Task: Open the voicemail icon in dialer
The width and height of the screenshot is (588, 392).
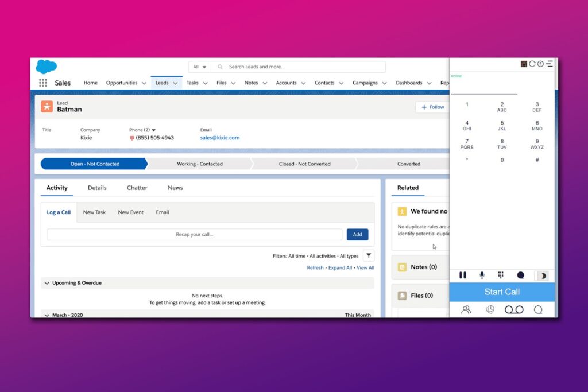Action: [514, 310]
